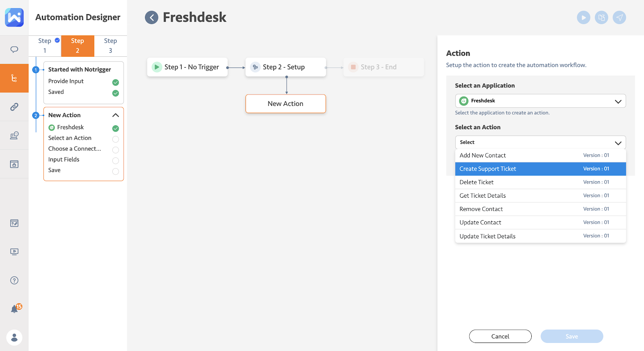644x351 pixels.
Task: Click the New Action node on canvas
Action: [285, 103]
